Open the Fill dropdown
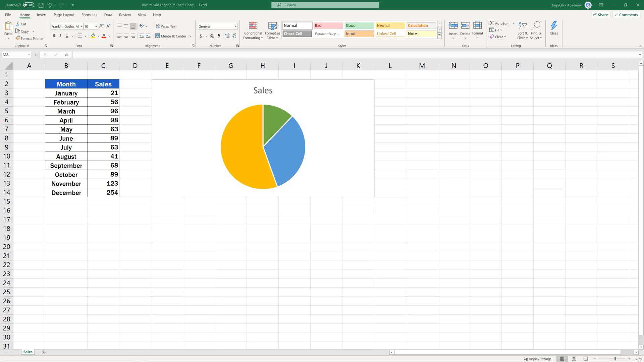 (496, 30)
